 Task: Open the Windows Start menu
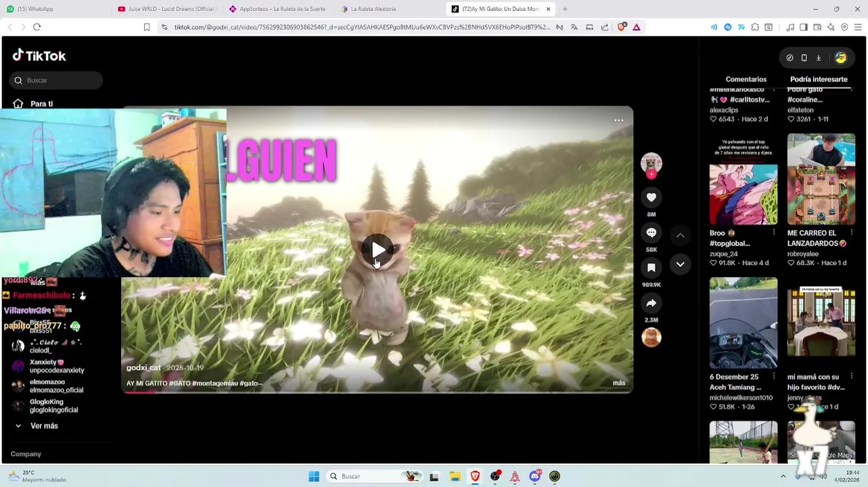[x=314, y=476]
